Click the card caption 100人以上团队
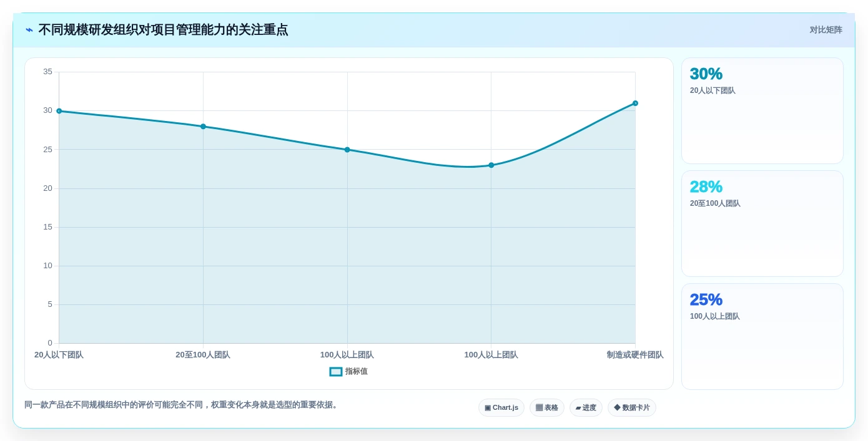The image size is (868, 441). tap(715, 316)
